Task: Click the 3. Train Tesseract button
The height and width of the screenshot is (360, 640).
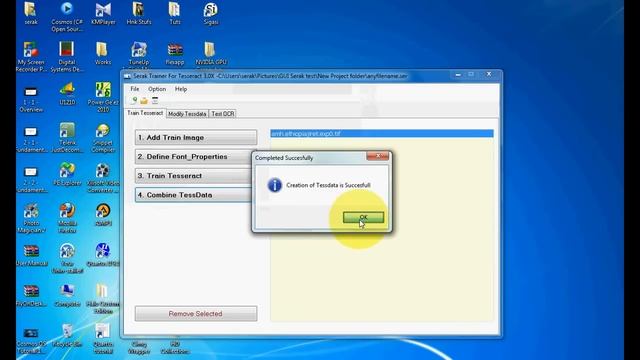Action: coord(193,176)
